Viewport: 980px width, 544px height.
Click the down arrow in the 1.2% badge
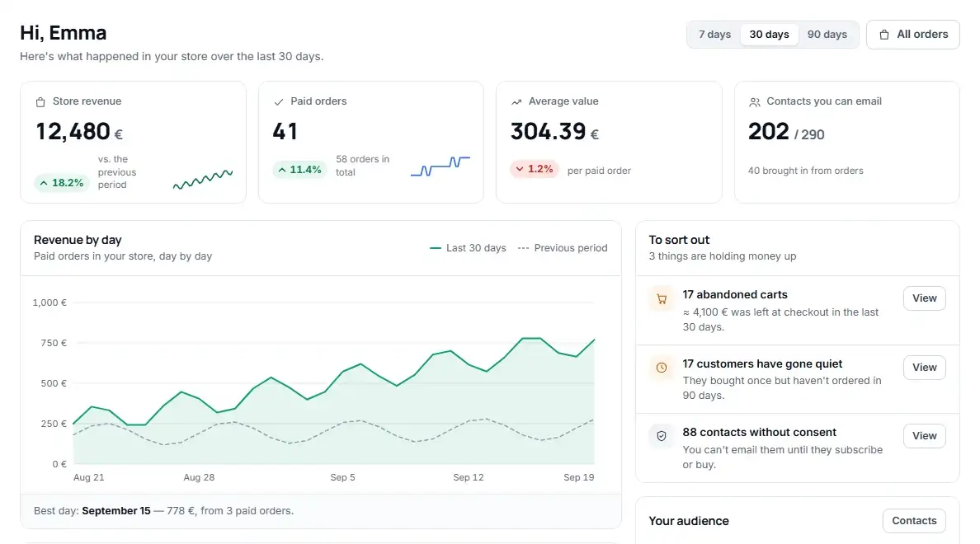point(520,169)
